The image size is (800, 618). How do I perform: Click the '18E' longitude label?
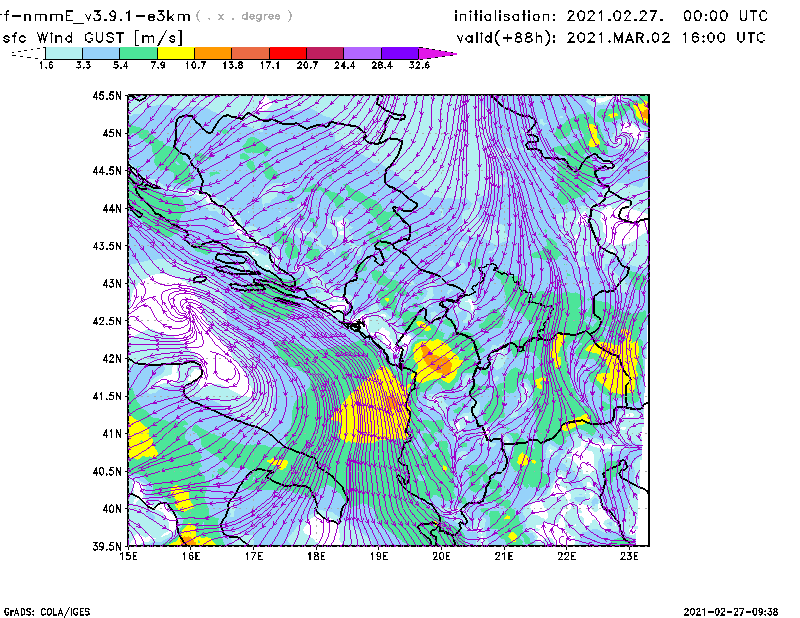[316, 556]
